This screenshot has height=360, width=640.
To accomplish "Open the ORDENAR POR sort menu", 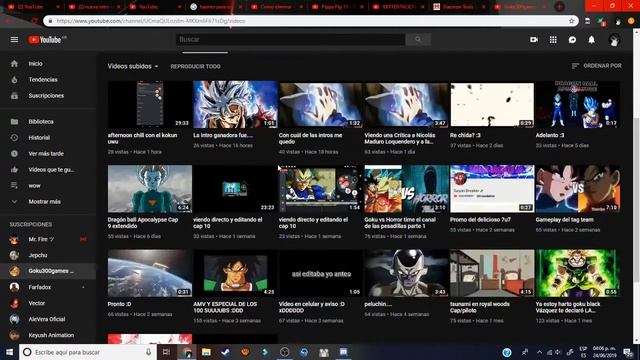I will (x=596, y=66).
